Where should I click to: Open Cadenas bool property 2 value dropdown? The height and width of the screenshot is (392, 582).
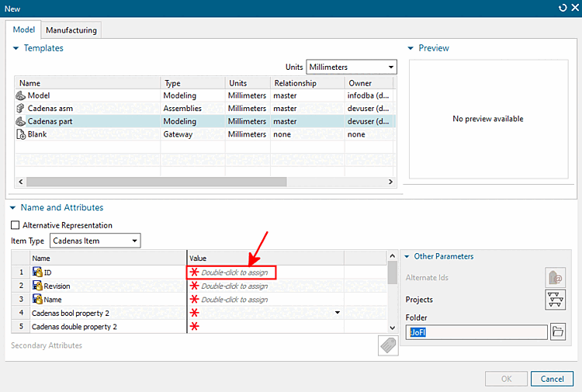click(337, 313)
